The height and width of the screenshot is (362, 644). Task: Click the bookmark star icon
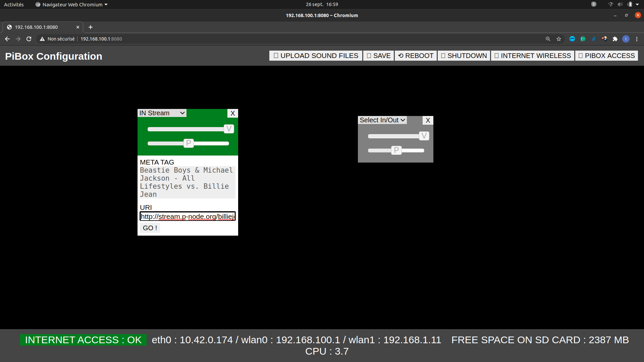[559, 39]
